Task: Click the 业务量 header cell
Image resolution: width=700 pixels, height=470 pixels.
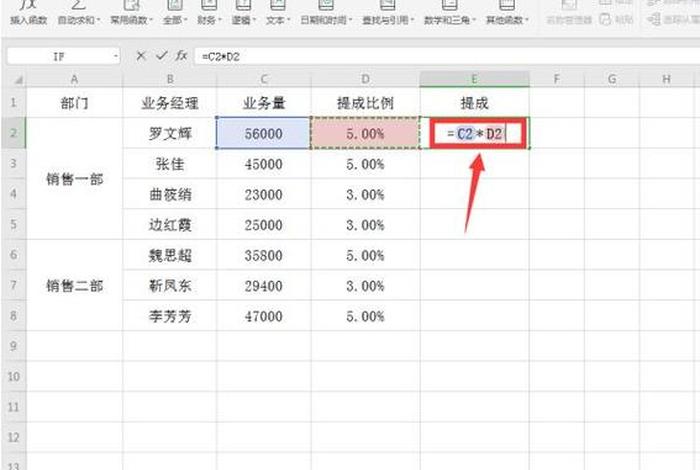Action: (x=264, y=103)
